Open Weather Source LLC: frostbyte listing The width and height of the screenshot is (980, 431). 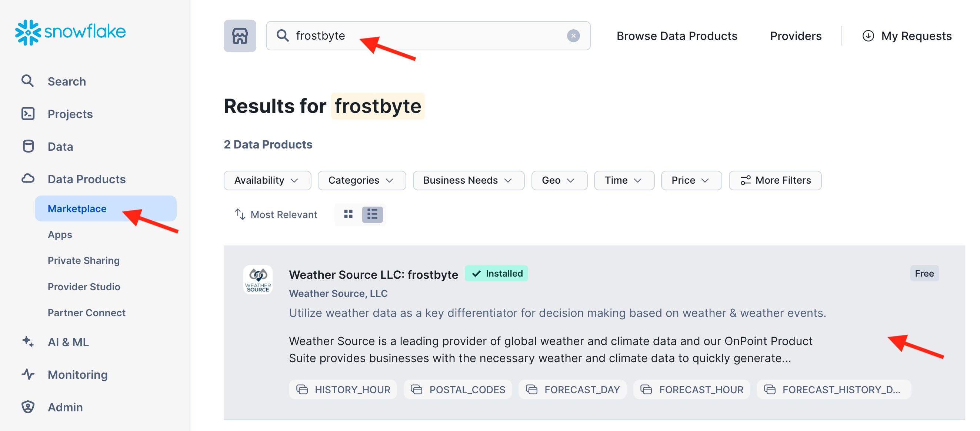click(x=373, y=275)
